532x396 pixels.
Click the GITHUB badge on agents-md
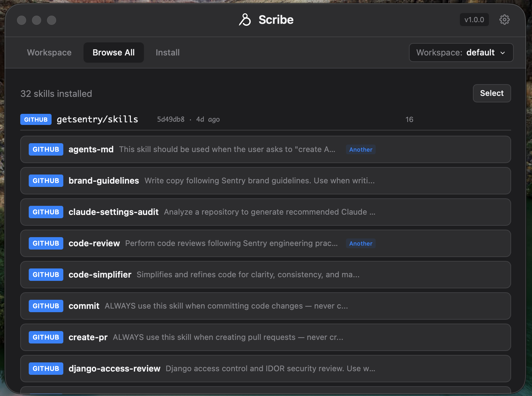(x=46, y=149)
